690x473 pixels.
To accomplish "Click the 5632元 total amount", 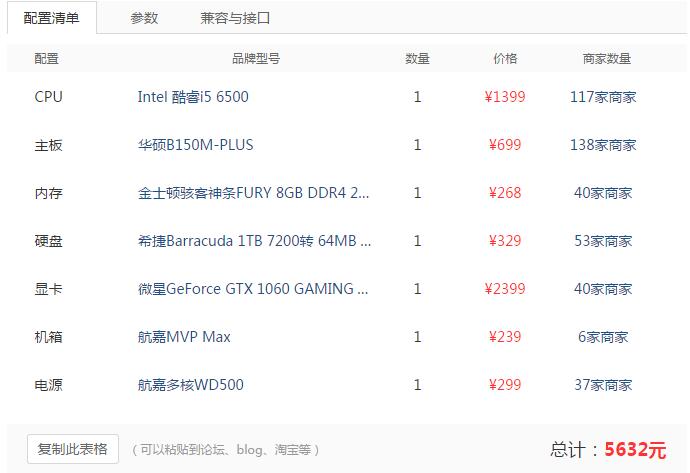I will (635, 450).
